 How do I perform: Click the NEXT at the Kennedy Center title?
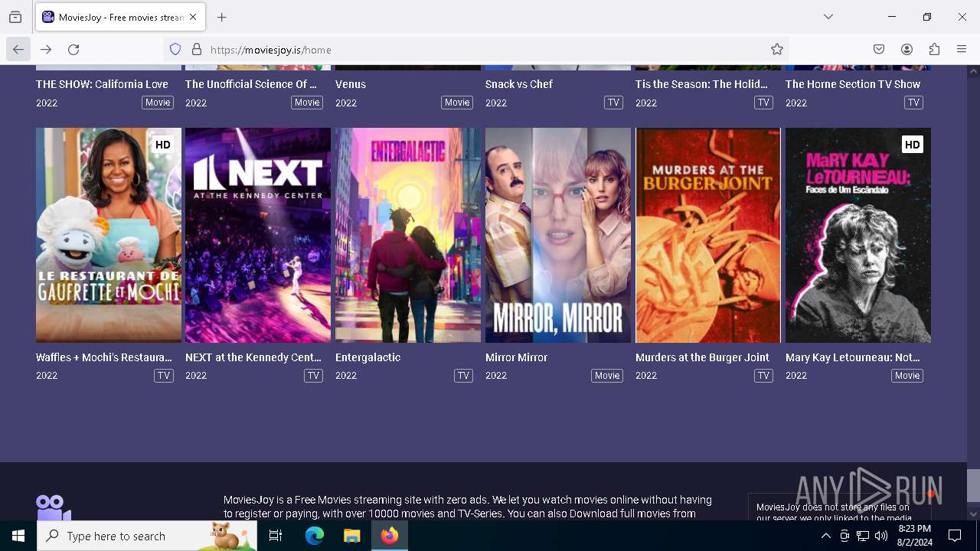(x=253, y=357)
